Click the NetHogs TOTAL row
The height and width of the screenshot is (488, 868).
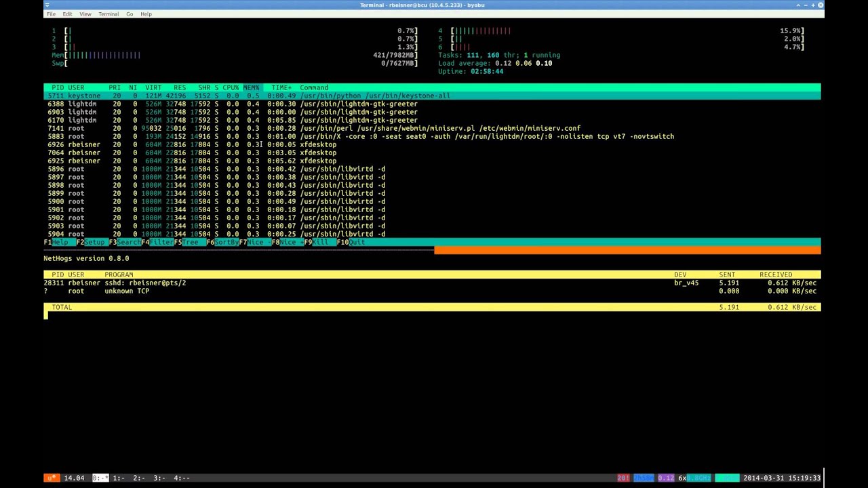(432, 307)
